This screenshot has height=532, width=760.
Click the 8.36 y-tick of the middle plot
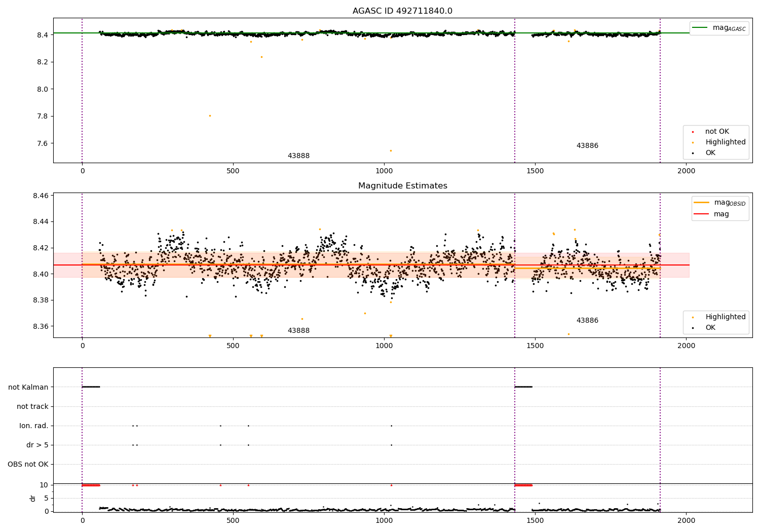coord(41,326)
